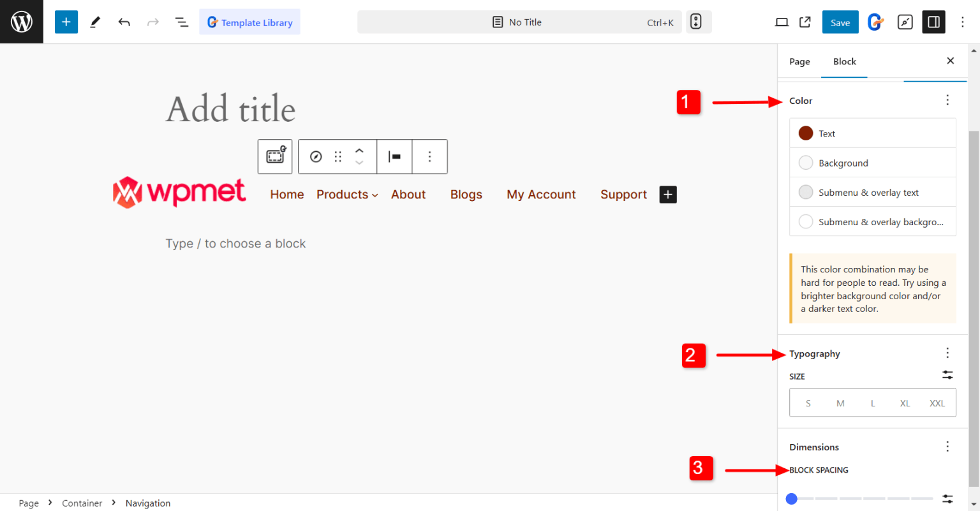980x511 pixels.
Task: Open the preview device icon in top bar
Action: tap(782, 22)
